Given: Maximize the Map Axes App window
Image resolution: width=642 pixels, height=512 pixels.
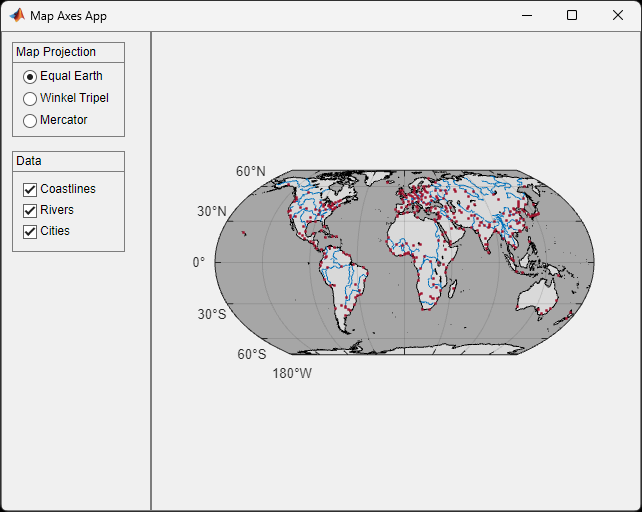Looking at the screenshot, I should (x=571, y=16).
